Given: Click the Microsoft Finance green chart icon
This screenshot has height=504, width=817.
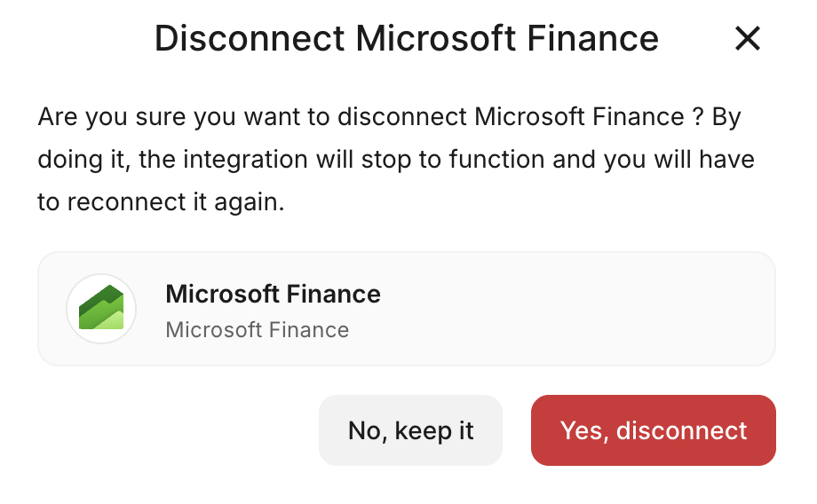Looking at the screenshot, I should click(101, 308).
